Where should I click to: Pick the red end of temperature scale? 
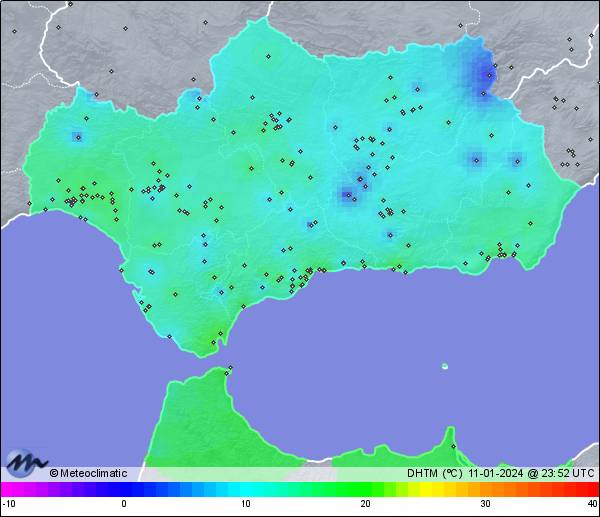[x=592, y=489]
